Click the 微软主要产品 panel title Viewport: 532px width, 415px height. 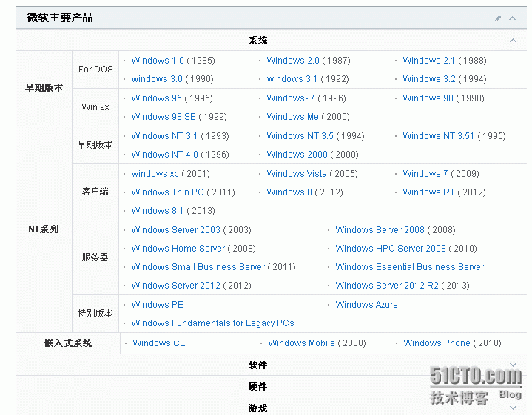(x=60, y=18)
